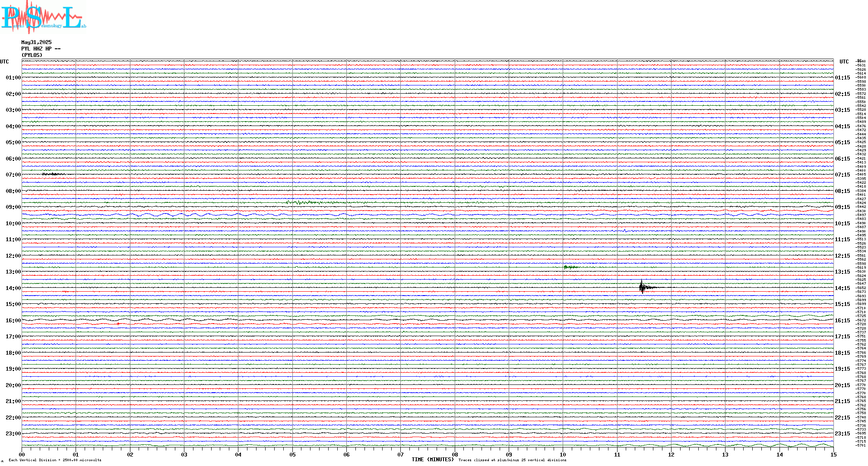The width and height of the screenshot is (868, 466).
Task: Click the large black seismic spike on the 14:00 trace
Action: 642,287
